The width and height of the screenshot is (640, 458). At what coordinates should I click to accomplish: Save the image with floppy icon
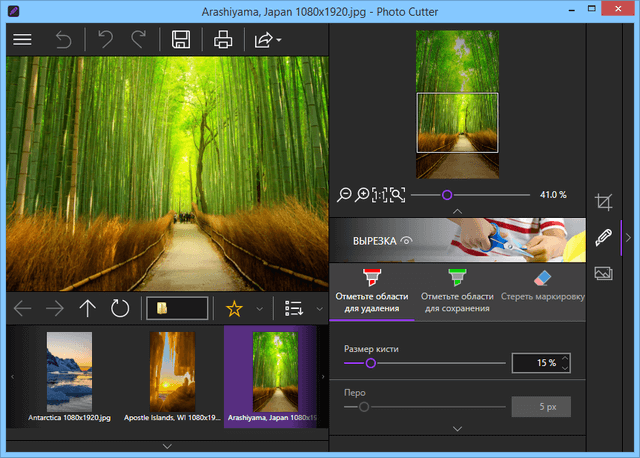[x=180, y=40]
